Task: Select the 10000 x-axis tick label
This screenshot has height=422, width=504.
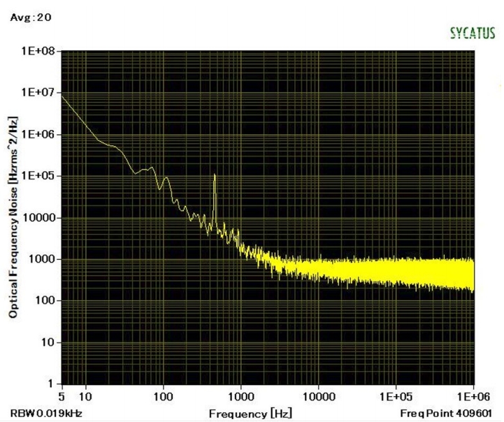Action: point(318,395)
